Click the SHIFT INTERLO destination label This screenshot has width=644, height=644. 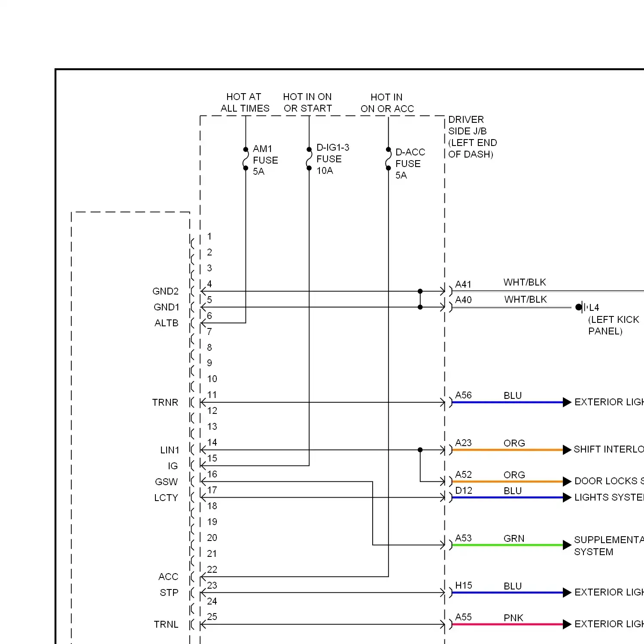tap(609, 449)
